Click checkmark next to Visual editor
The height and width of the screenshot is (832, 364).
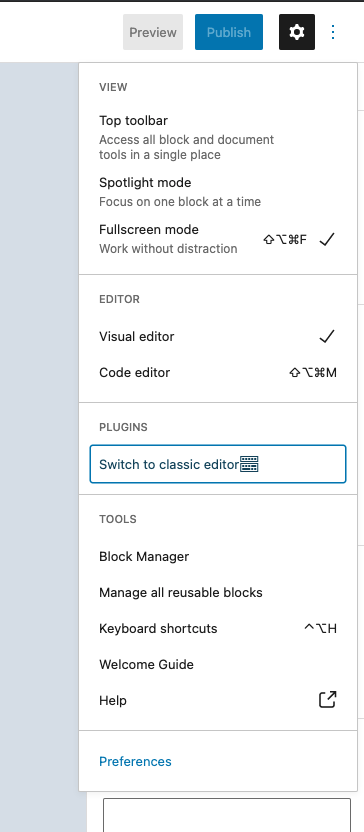pyautogui.click(x=327, y=336)
